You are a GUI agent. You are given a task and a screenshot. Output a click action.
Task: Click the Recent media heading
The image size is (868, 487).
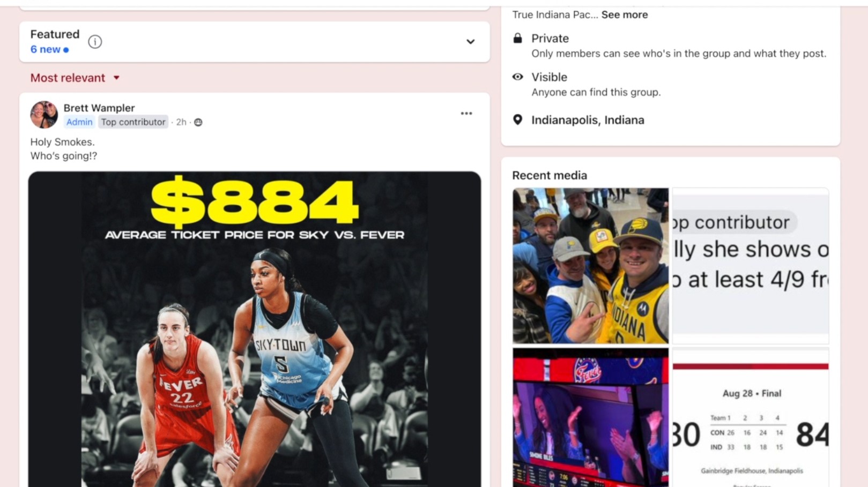pos(550,175)
